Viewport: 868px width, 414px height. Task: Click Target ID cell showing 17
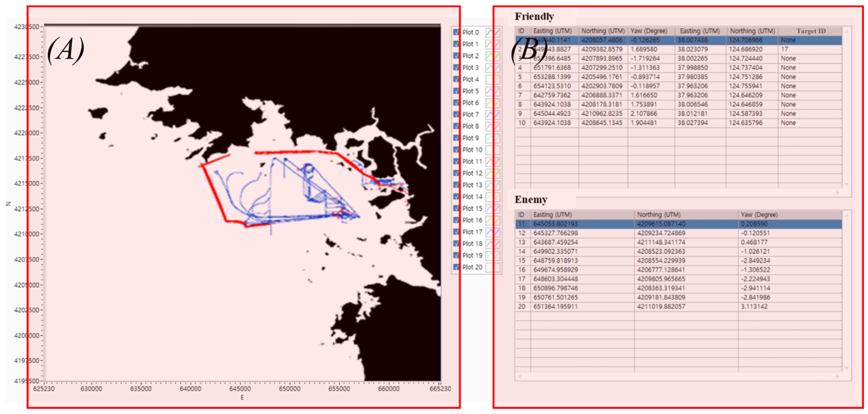[x=784, y=49]
